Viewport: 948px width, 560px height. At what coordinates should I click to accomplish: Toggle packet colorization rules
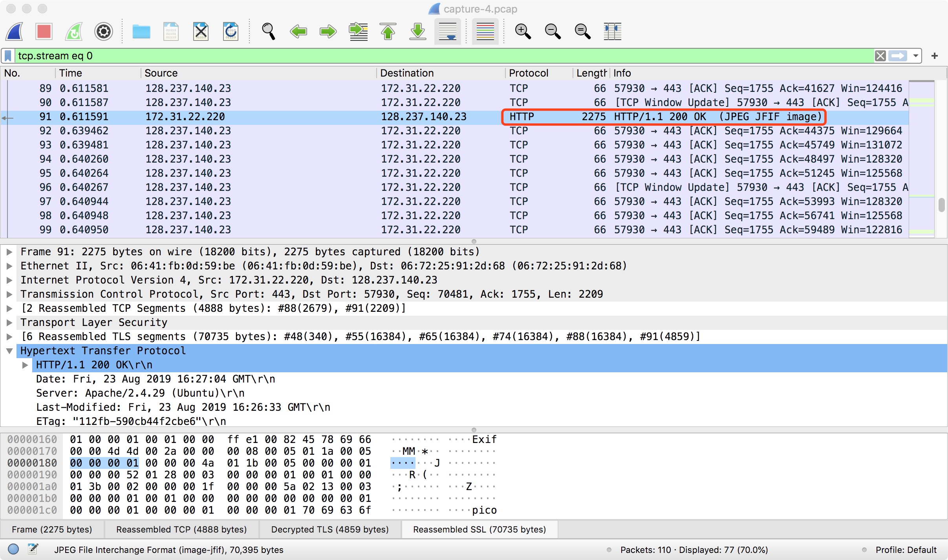pos(485,31)
